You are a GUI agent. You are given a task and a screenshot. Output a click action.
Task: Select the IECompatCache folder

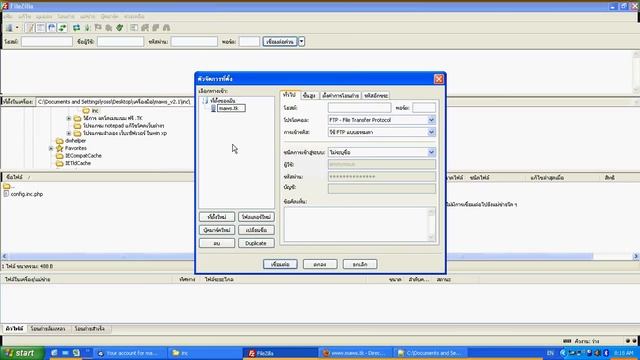click(83, 156)
